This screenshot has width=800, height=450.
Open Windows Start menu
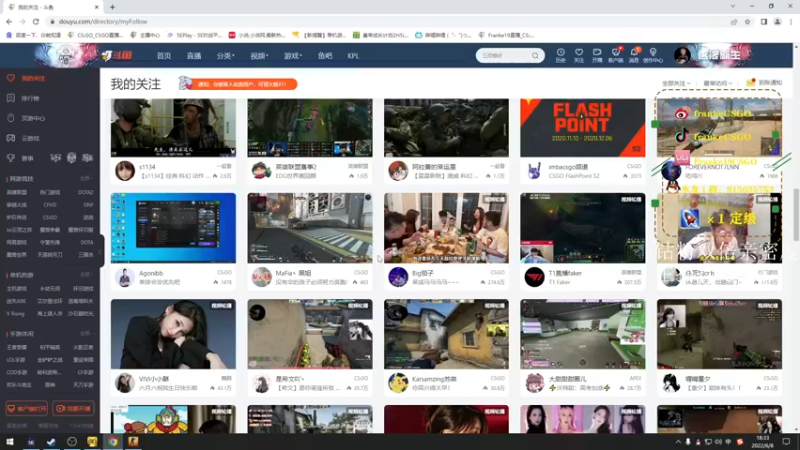point(10,442)
